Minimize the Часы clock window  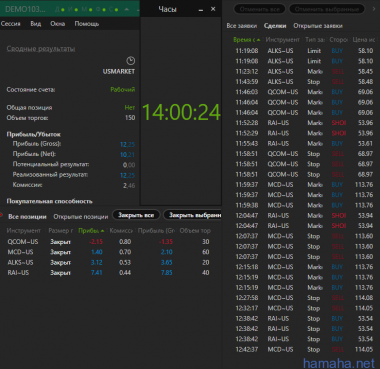(201, 10)
